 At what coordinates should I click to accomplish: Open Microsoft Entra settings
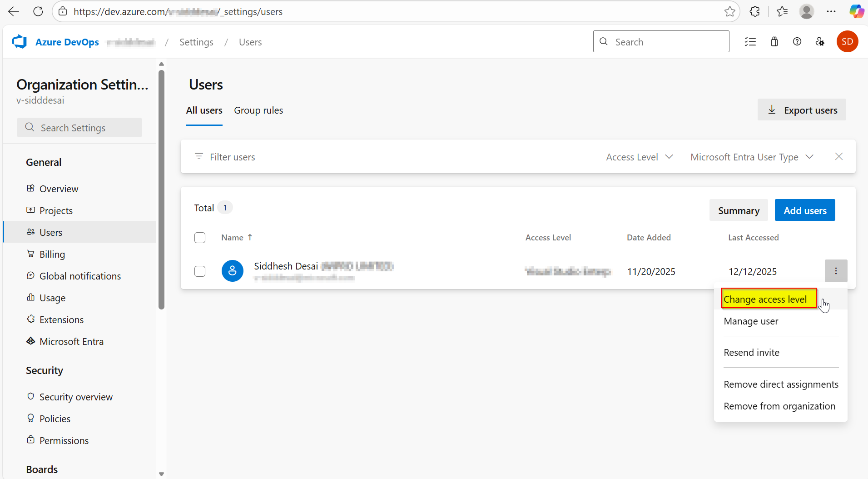click(80, 341)
